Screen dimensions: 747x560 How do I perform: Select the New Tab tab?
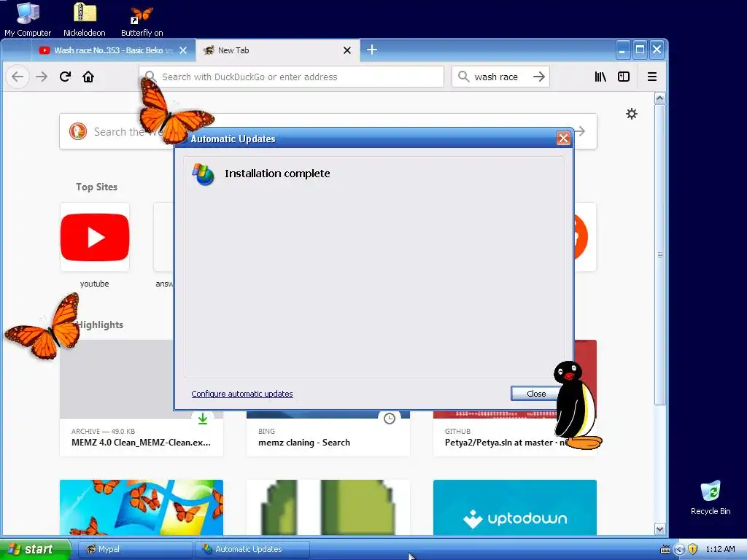(278, 50)
